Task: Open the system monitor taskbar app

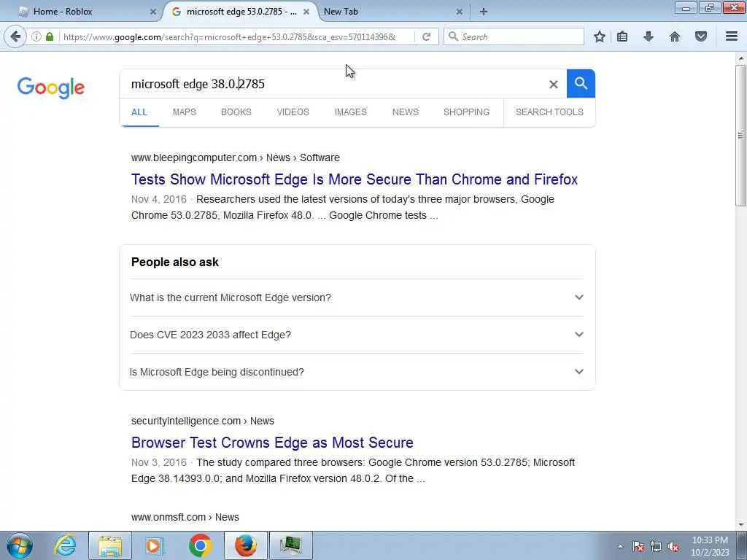Action: coord(290,545)
